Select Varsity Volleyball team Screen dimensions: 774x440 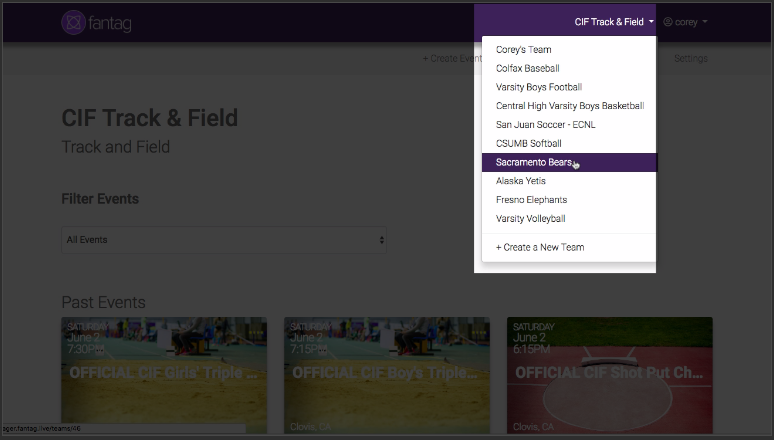[x=569, y=218]
